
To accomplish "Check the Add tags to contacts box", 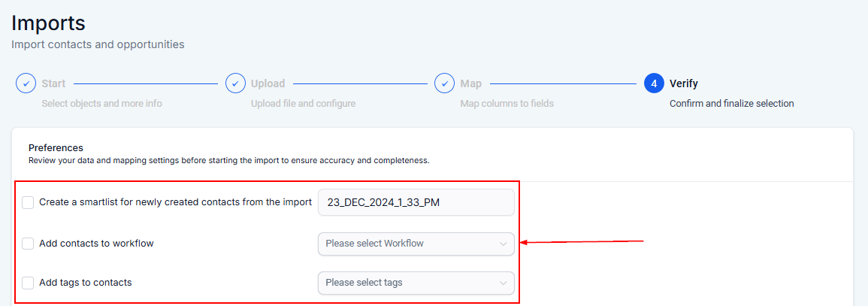I will coord(28,283).
